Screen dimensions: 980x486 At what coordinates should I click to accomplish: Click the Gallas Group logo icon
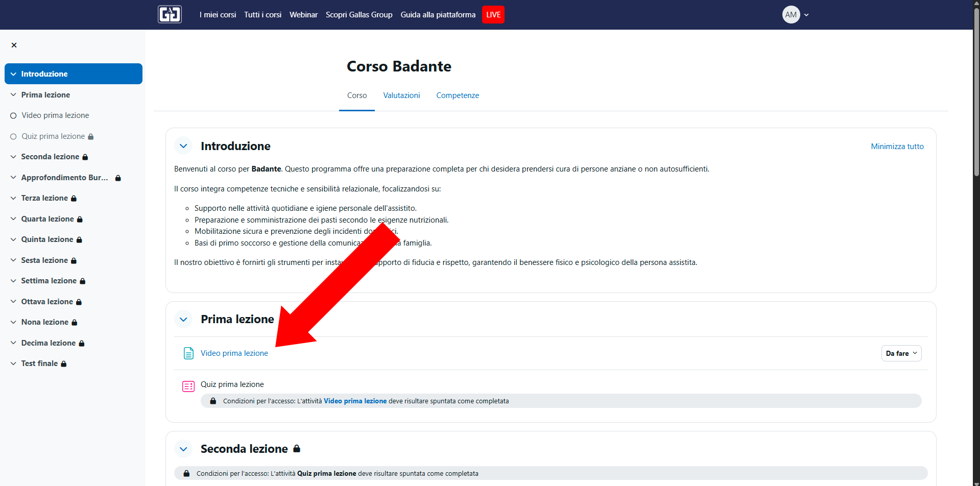tap(170, 14)
